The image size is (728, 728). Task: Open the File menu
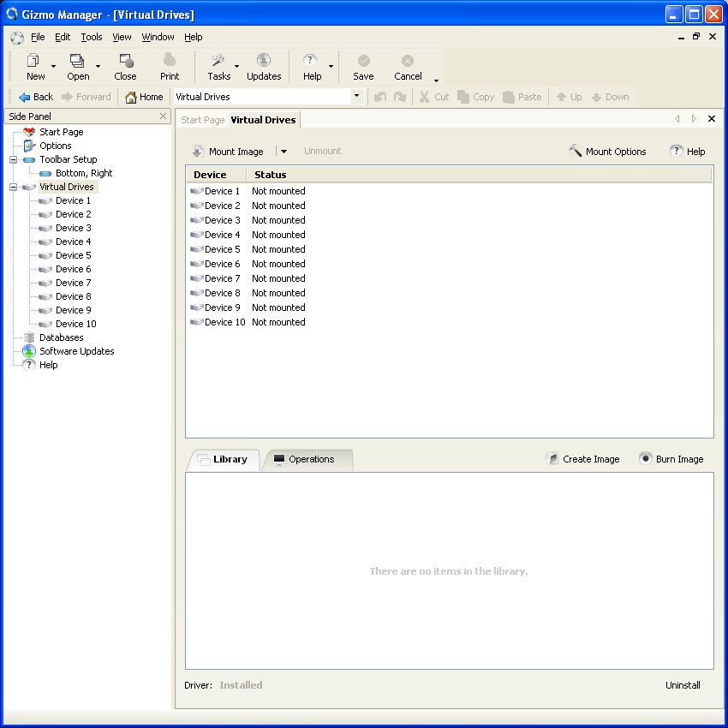click(x=38, y=37)
